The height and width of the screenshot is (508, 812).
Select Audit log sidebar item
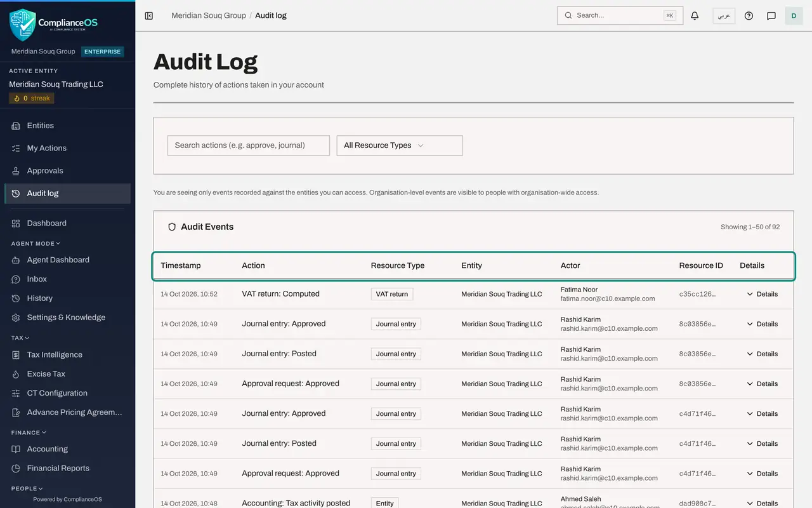click(67, 194)
